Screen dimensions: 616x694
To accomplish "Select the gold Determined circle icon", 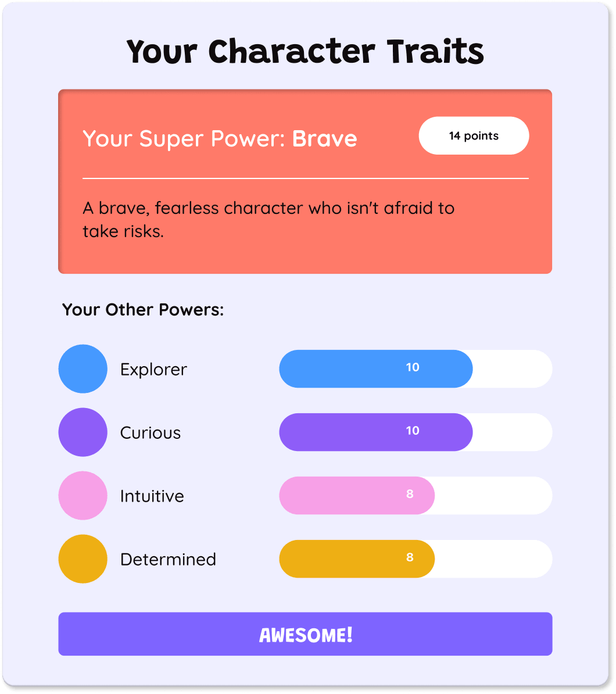I will coord(83,559).
